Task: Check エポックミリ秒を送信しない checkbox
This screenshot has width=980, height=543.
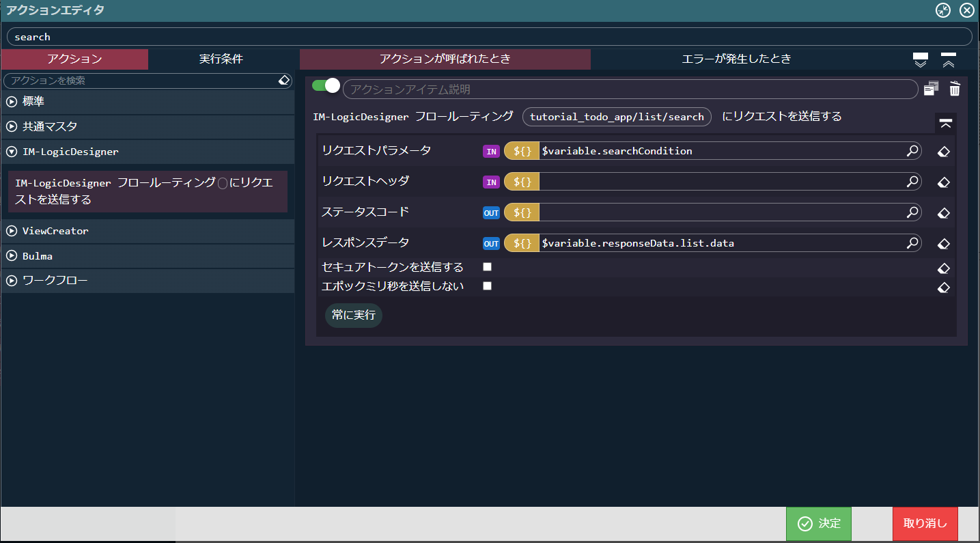Action: [x=487, y=286]
